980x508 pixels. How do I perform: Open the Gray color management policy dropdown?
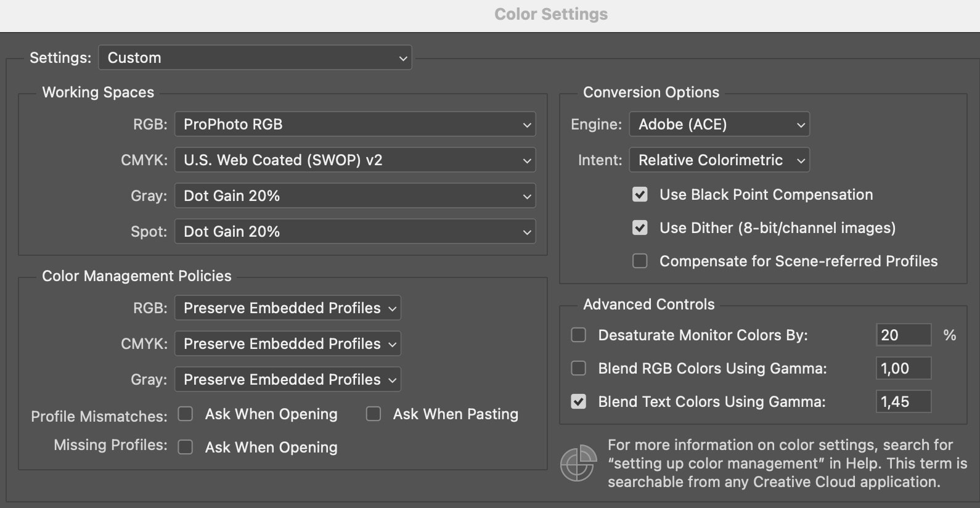click(287, 380)
